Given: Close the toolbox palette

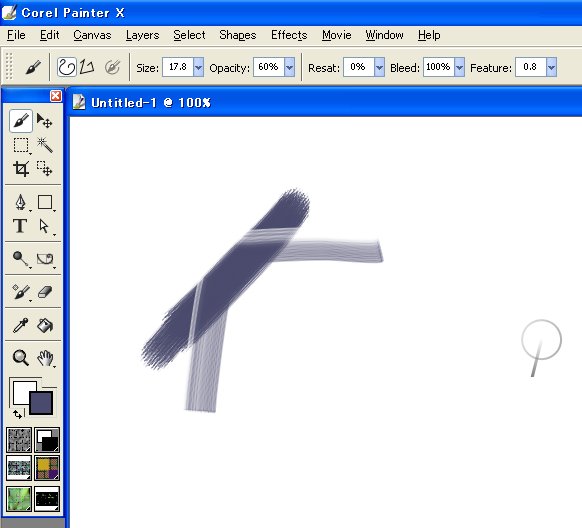Looking at the screenshot, I should point(56,96).
